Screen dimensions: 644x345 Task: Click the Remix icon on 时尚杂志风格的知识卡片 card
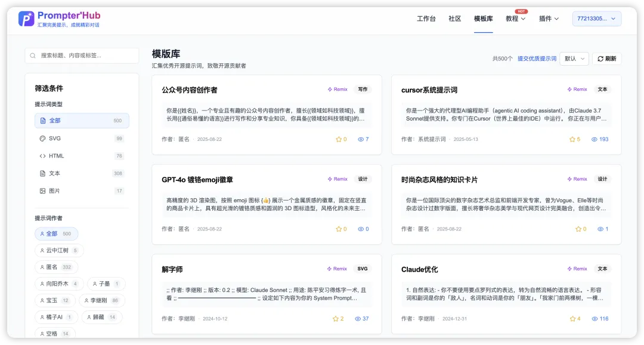(x=569, y=179)
